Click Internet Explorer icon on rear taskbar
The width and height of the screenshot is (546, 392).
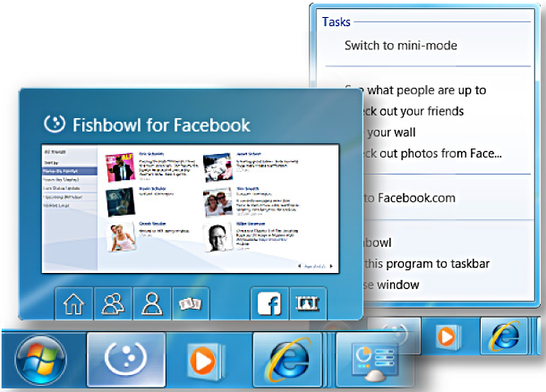pos(504,336)
